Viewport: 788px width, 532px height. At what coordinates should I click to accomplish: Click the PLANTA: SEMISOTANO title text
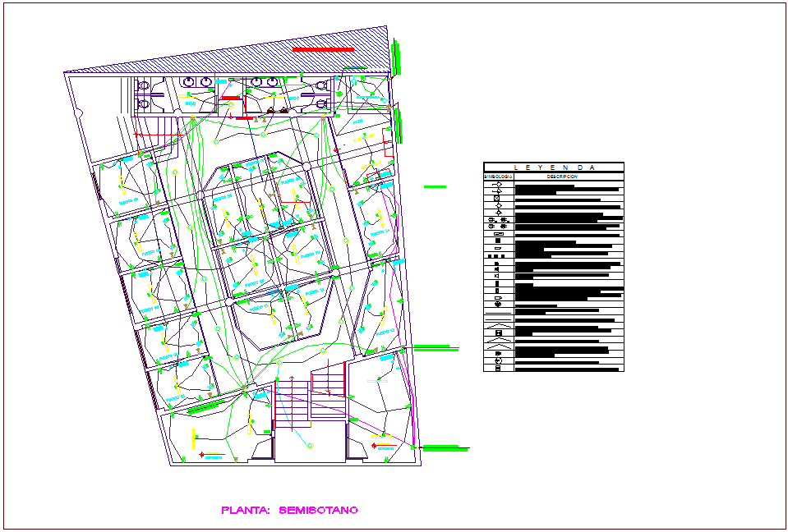pos(292,511)
